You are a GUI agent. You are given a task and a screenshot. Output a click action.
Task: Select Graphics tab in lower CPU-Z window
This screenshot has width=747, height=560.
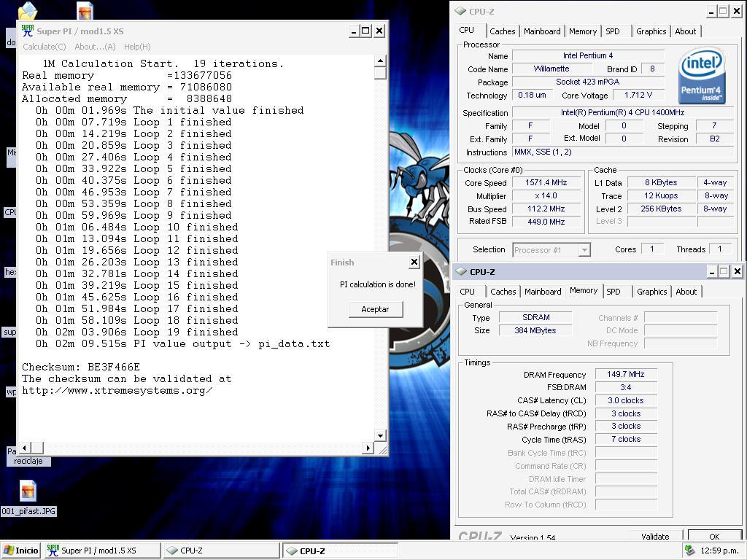click(651, 292)
